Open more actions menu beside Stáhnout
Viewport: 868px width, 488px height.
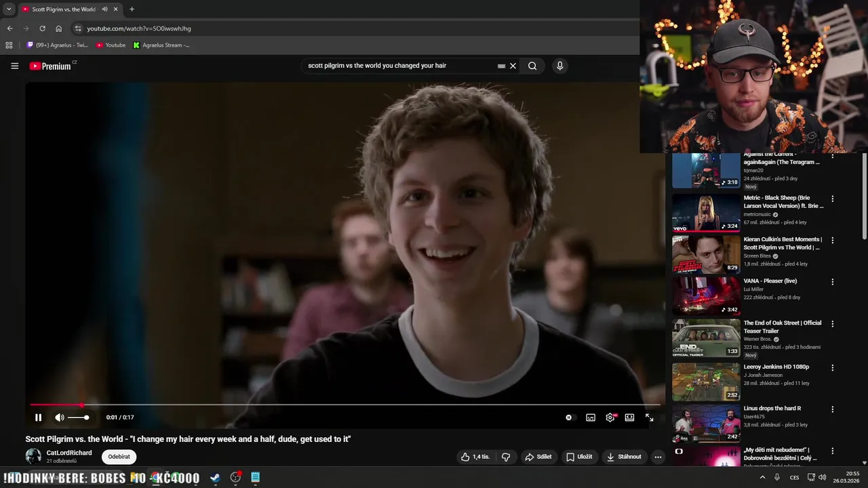click(x=658, y=457)
